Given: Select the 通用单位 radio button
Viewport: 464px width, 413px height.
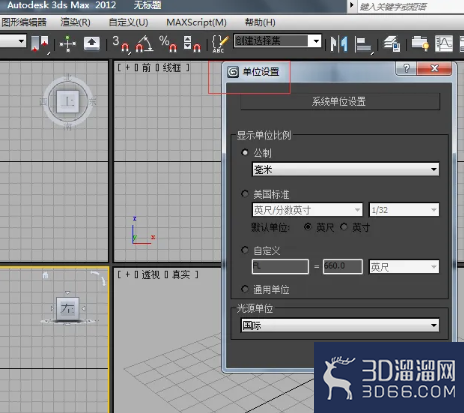Looking at the screenshot, I should tap(245, 289).
